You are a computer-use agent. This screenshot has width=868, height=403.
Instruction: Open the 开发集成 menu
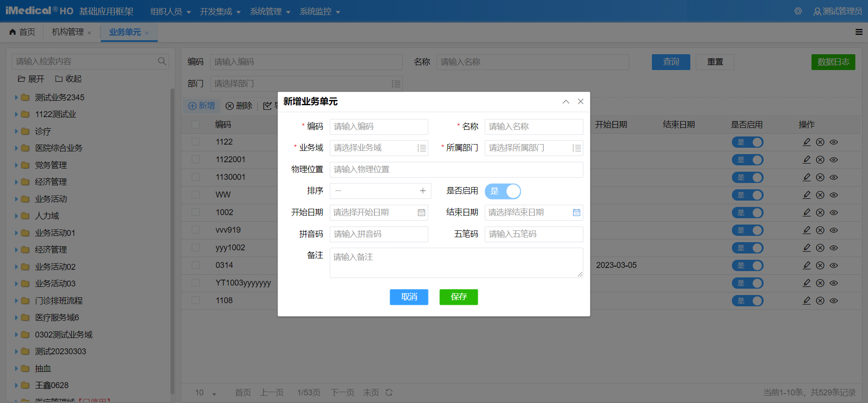click(x=220, y=12)
